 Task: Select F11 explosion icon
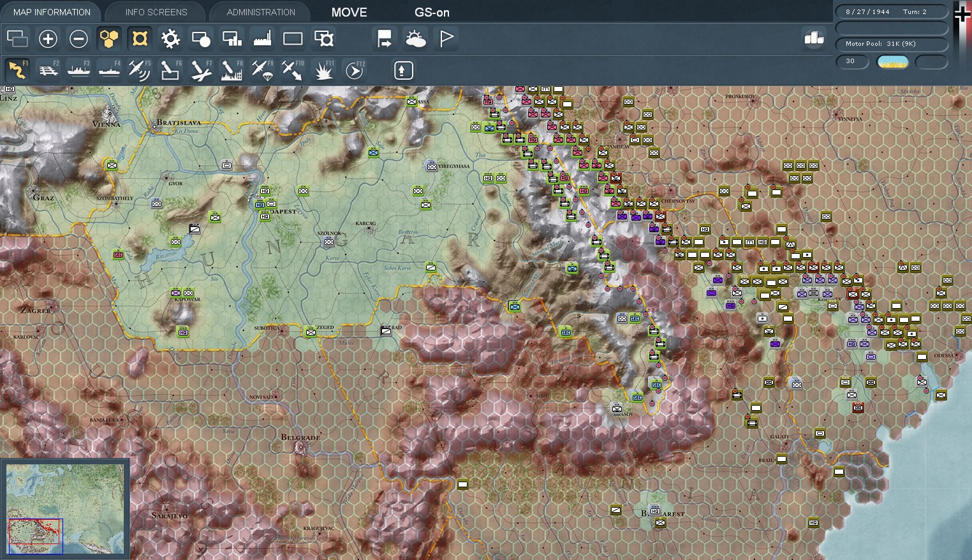(x=323, y=70)
